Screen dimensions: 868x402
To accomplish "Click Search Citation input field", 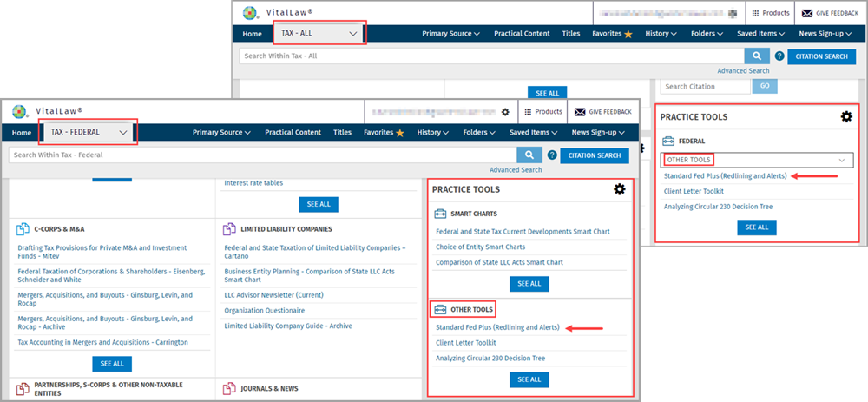I will tap(706, 86).
